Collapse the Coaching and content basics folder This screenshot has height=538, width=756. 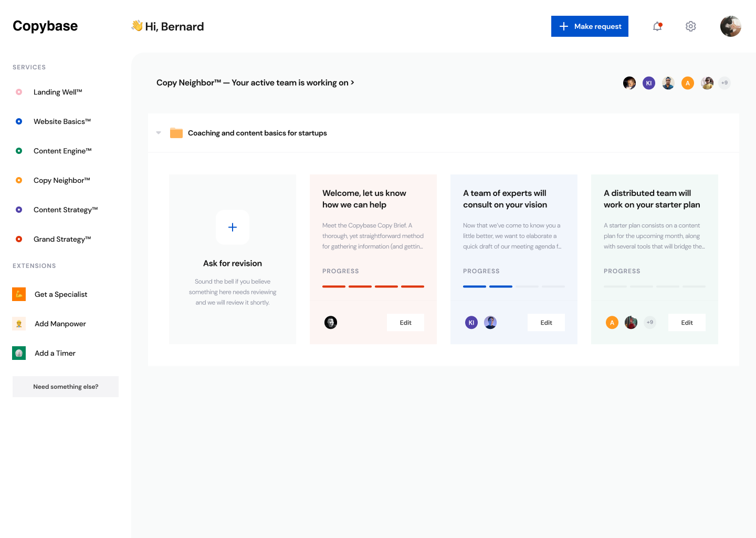tap(159, 133)
